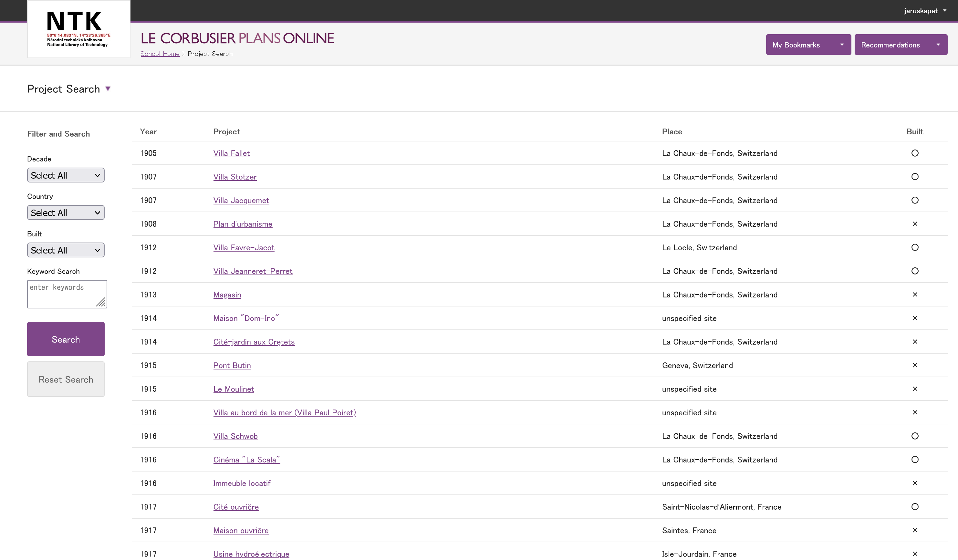Image resolution: width=958 pixels, height=560 pixels.
Task: Click the built circle for Villa Fallet
Action: pyautogui.click(x=915, y=153)
